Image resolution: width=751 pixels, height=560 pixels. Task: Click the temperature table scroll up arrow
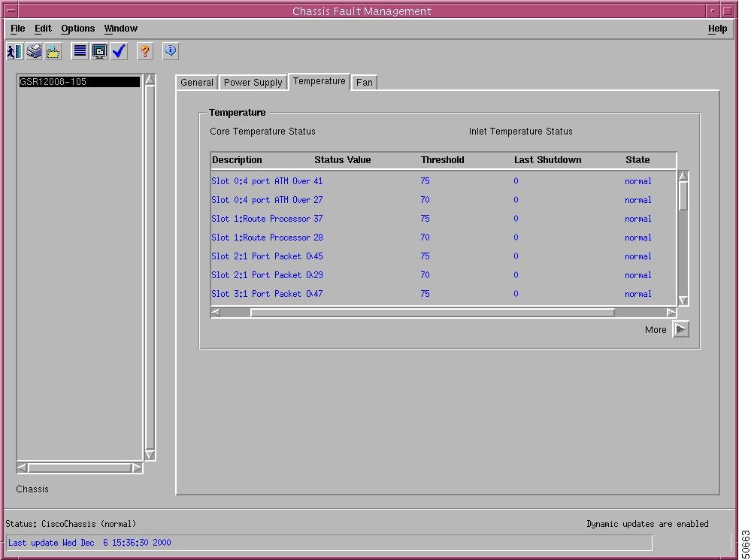[683, 176]
